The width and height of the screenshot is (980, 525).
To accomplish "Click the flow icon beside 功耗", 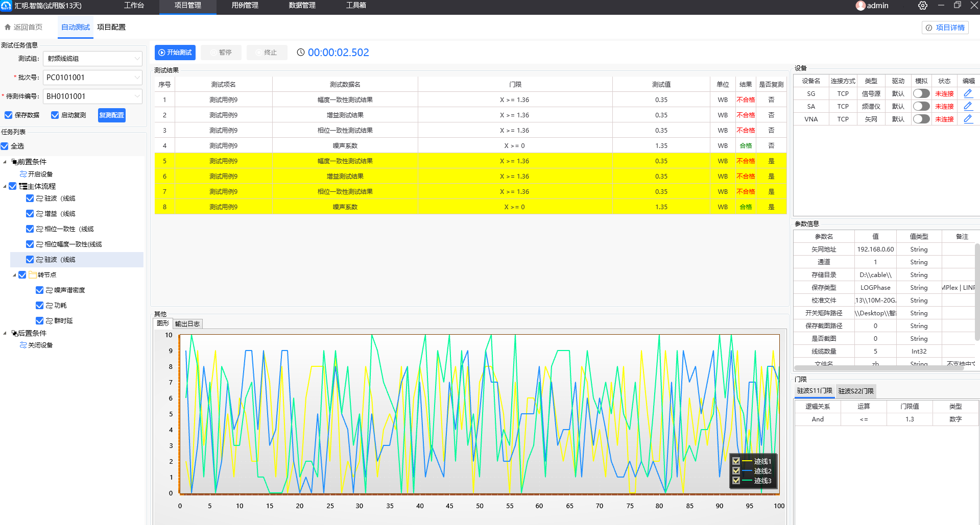I will [x=50, y=306].
